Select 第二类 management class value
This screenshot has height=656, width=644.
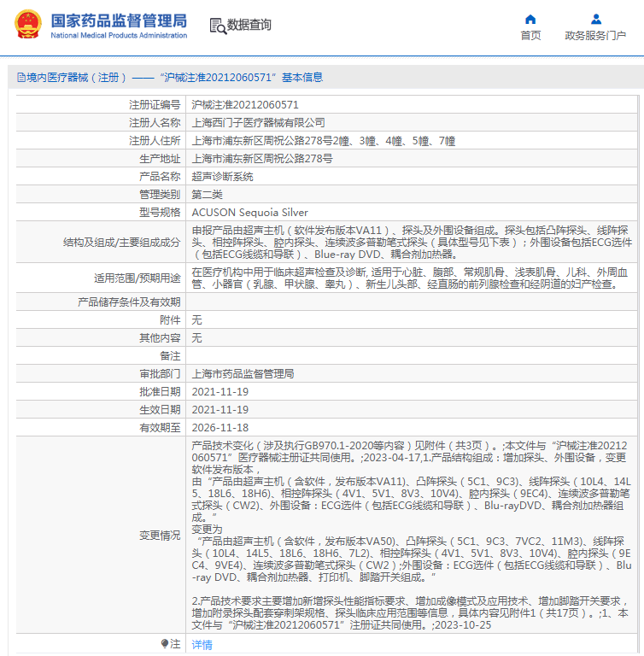[x=207, y=195]
